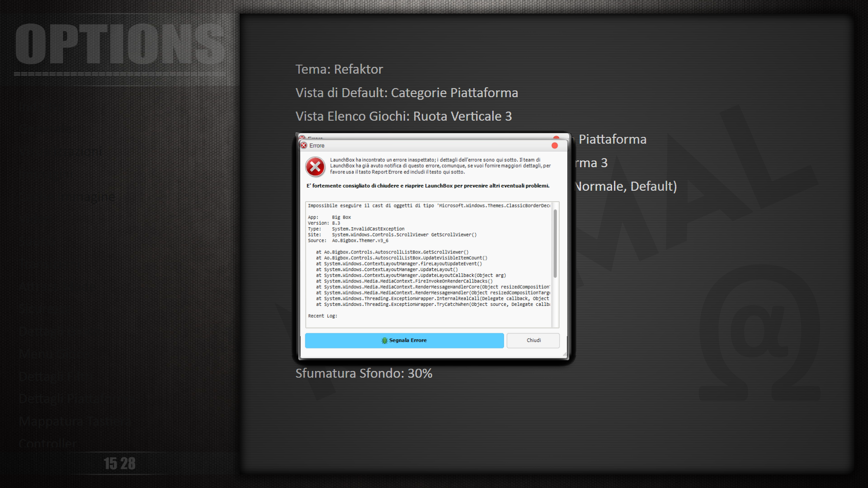The width and height of the screenshot is (868, 488).
Task: Click inside the error details text box
Action: [x=429, y=264]
